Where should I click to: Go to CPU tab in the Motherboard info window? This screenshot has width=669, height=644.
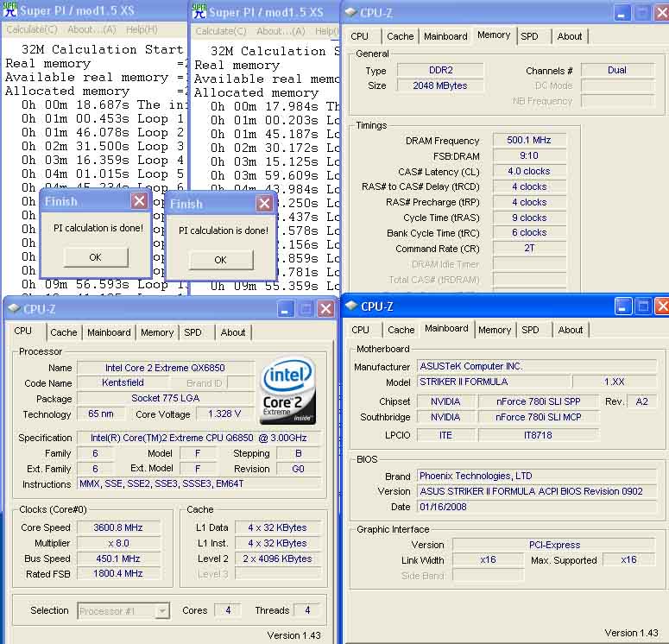tap(361, 330)
